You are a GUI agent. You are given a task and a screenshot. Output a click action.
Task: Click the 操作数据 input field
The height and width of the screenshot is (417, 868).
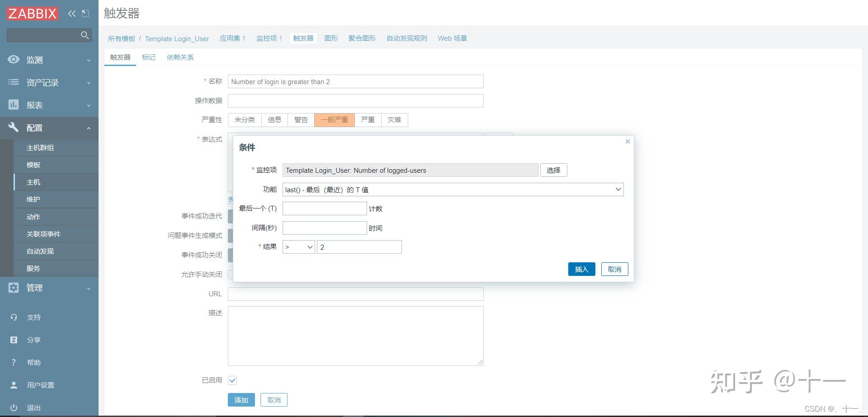point(356,100)
